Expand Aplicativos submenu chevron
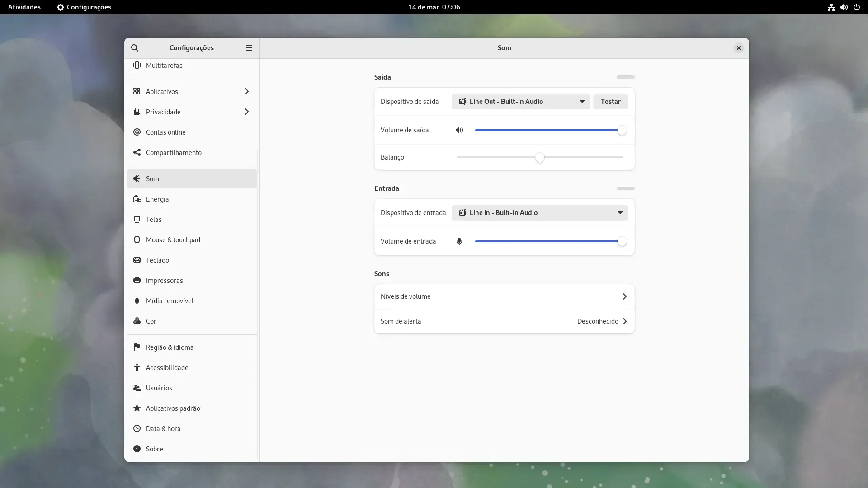868x488 pixels. click(x=246, y=91)
